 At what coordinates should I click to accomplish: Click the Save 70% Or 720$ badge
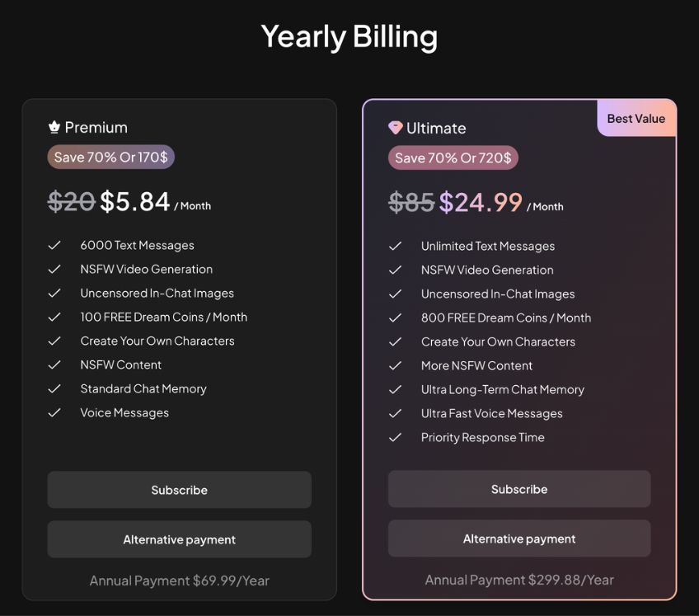pos(453,157)
